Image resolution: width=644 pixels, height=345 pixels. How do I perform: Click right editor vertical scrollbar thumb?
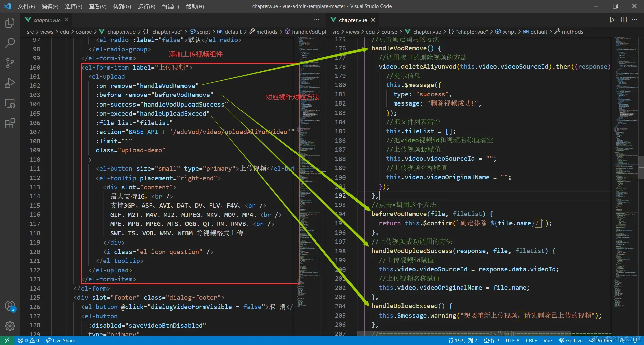(641, 167)
